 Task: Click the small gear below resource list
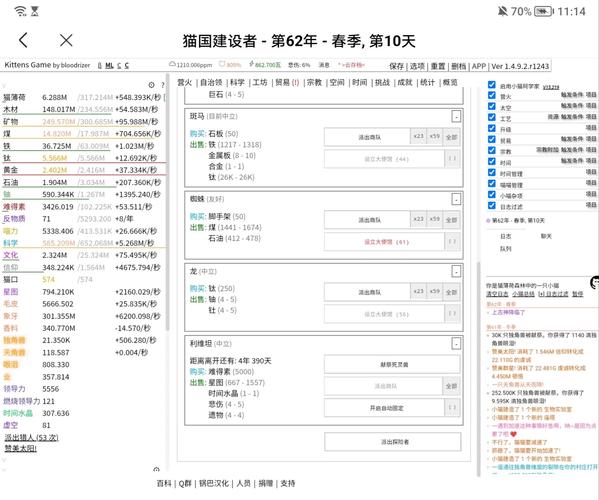click(156, 469)
